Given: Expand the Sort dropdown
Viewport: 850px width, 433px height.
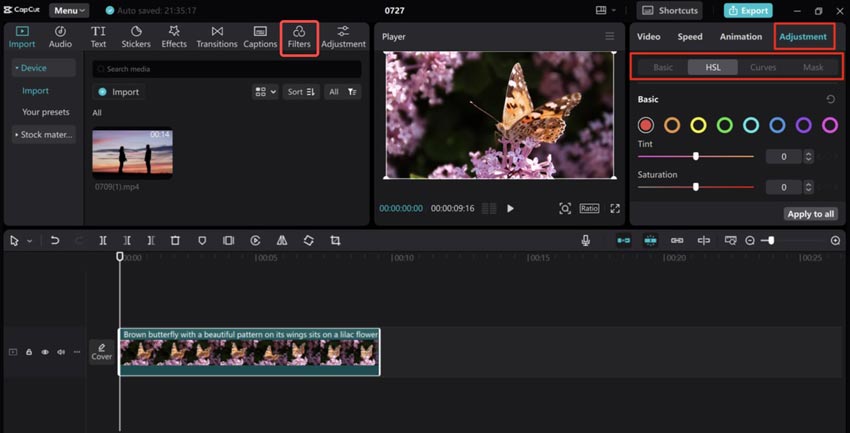Looking at the screenshot, I should 301,92.
